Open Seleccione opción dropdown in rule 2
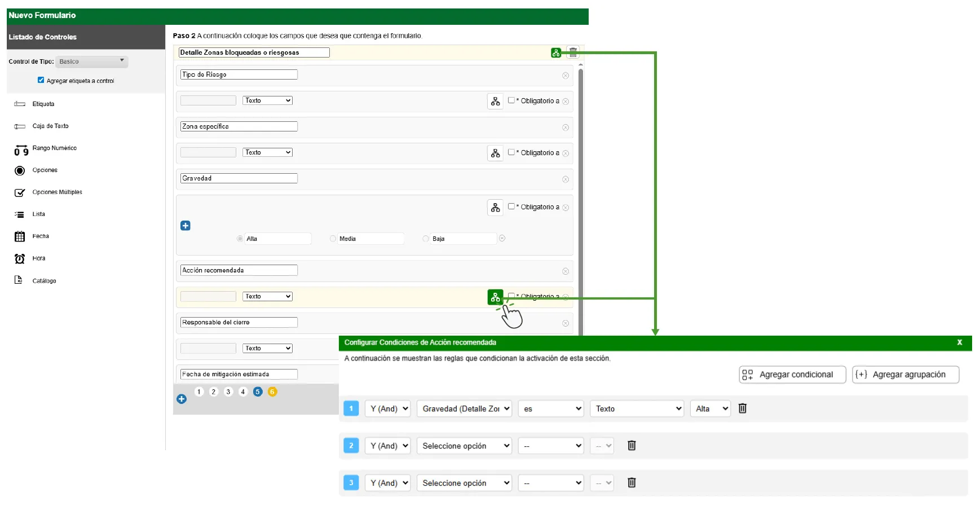The width and height of the screenshot is (980, 510). tap(464, 446)
